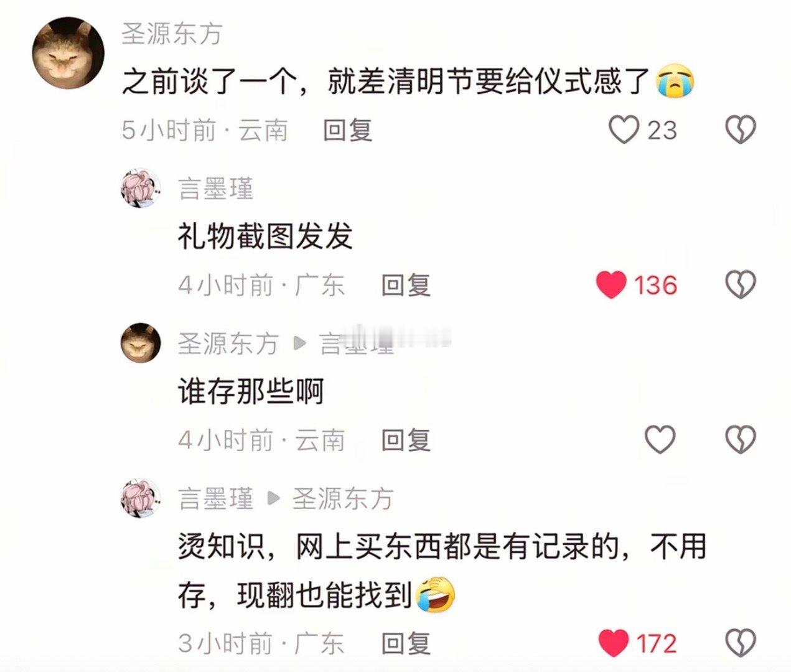
Task: Unlike the 礼物截图发发 comment with 136 likes
Action: click(x=611, y=285)
